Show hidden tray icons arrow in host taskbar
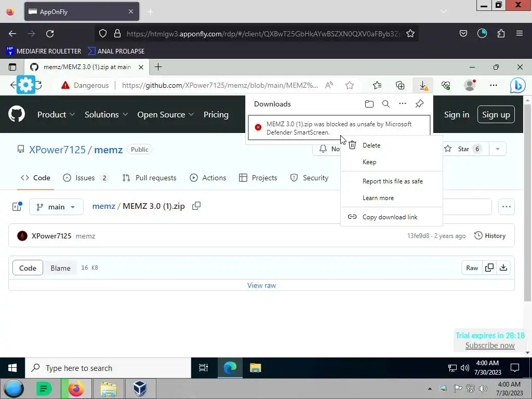 (x=430, y=389)
